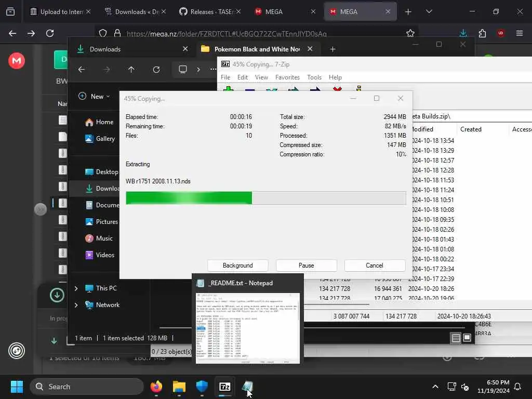Click the taskbar Search box
Image resolution: width=532 pixels, height=399 pixels.
pyautogui.click(x=87, y=387)
